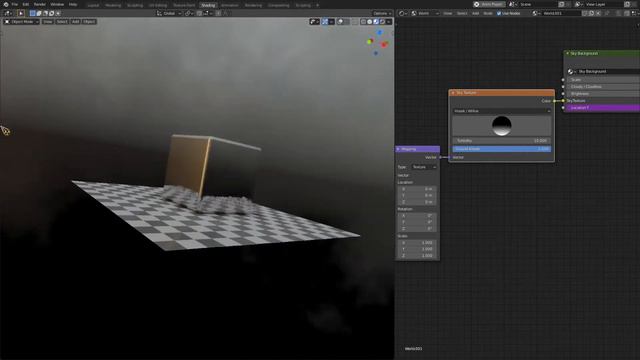Open the Render menu
Screen dimensions: 640x360
pyautogui.click(x=40, y=4)
